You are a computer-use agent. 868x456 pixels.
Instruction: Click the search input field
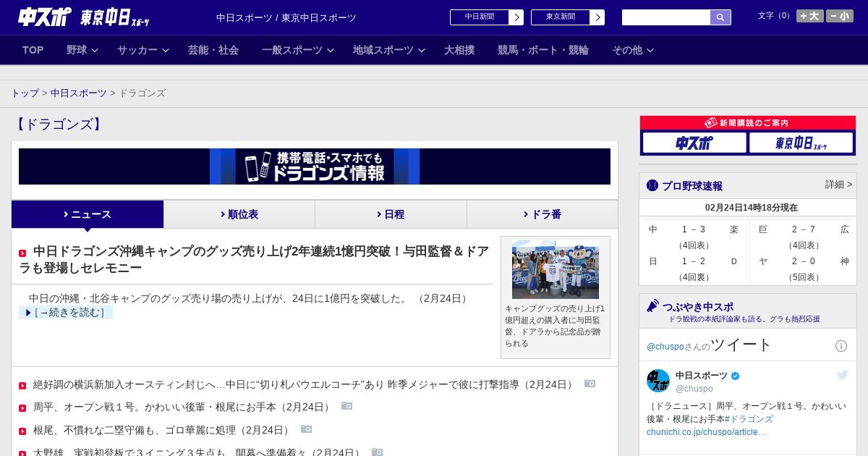(x=666, y=17)
